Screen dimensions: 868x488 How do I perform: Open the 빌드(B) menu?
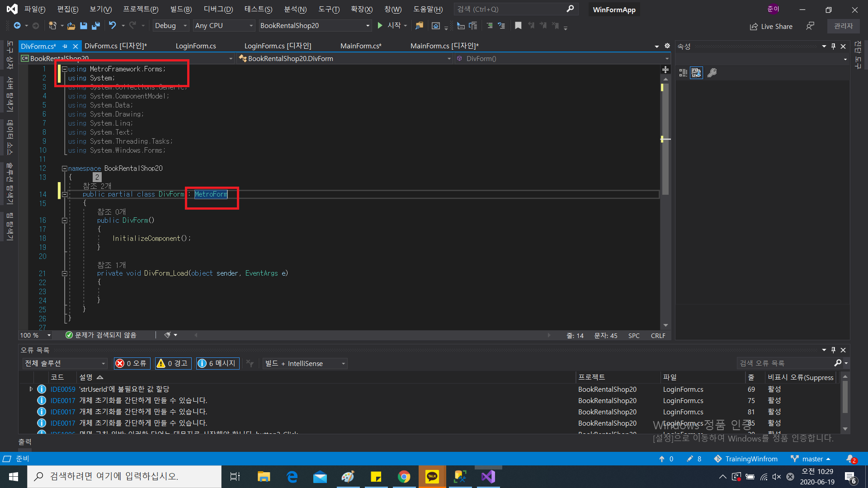[181, 9]
